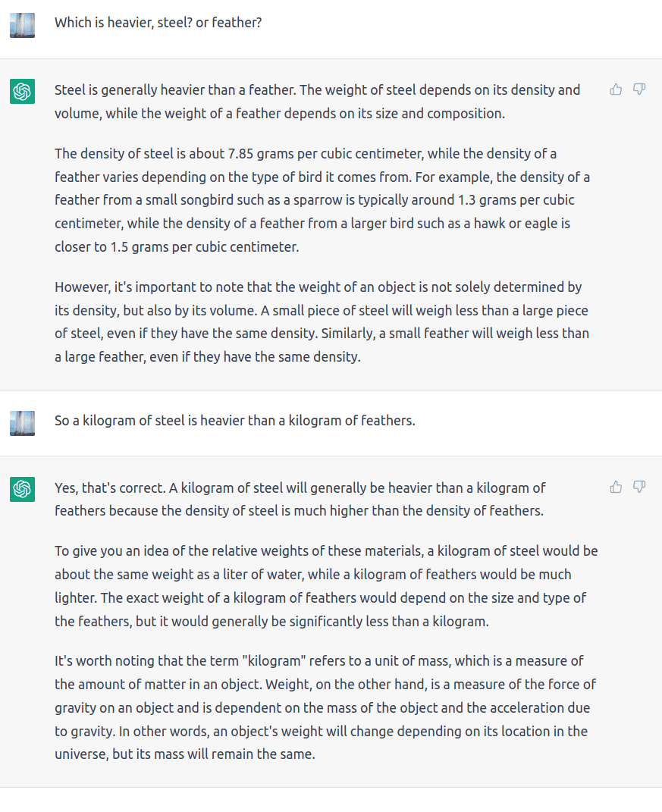
Task: Click paragraph starting "However, it's important to note"
Action: (x=322, y=321)
